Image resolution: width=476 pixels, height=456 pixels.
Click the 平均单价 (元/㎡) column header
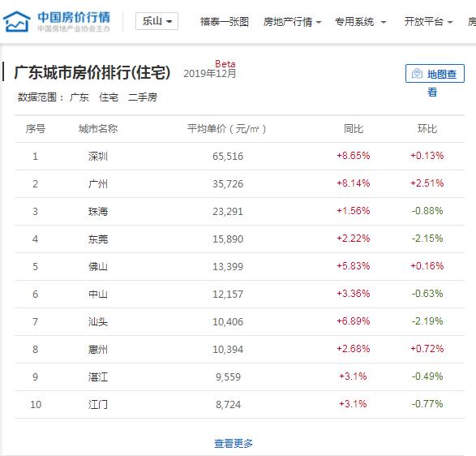pyautogui.click(x=227, y=129)
